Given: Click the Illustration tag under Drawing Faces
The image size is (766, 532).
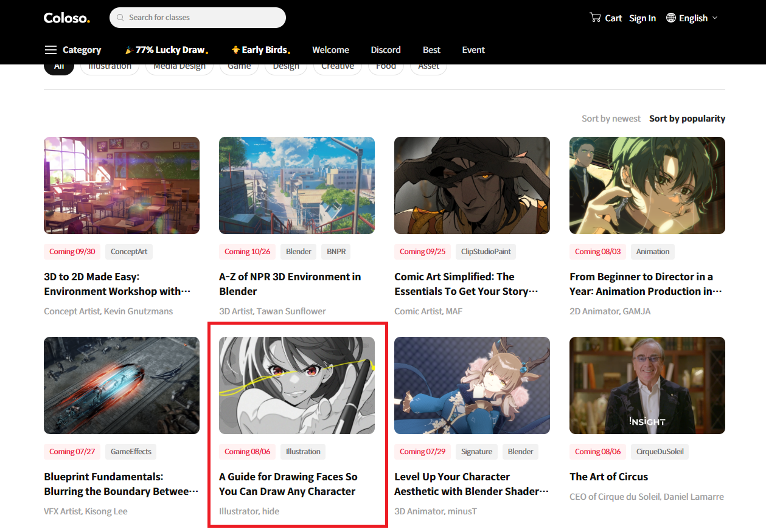Looking at the screenshot, I should tap(303, 452).
